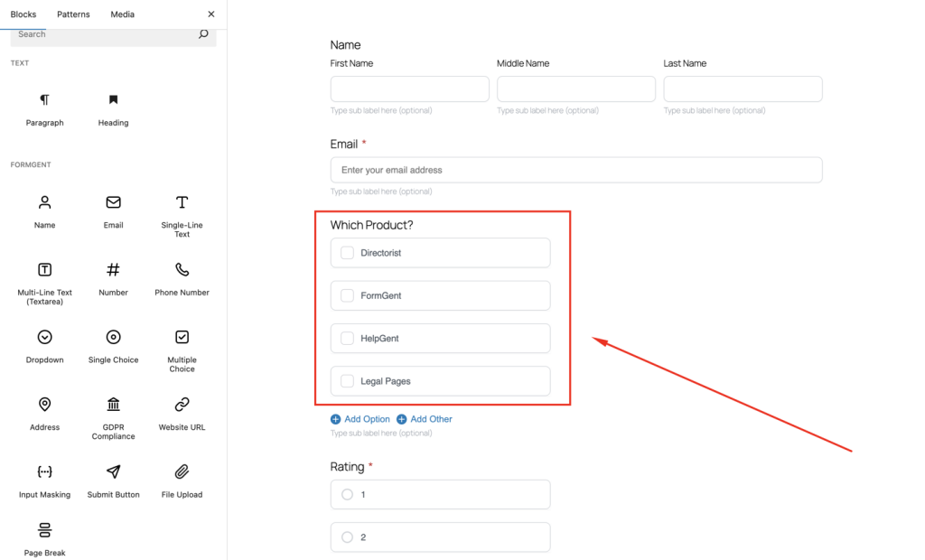
Task: Edit the 'Which Product?' label
Action: coord(371,226)
